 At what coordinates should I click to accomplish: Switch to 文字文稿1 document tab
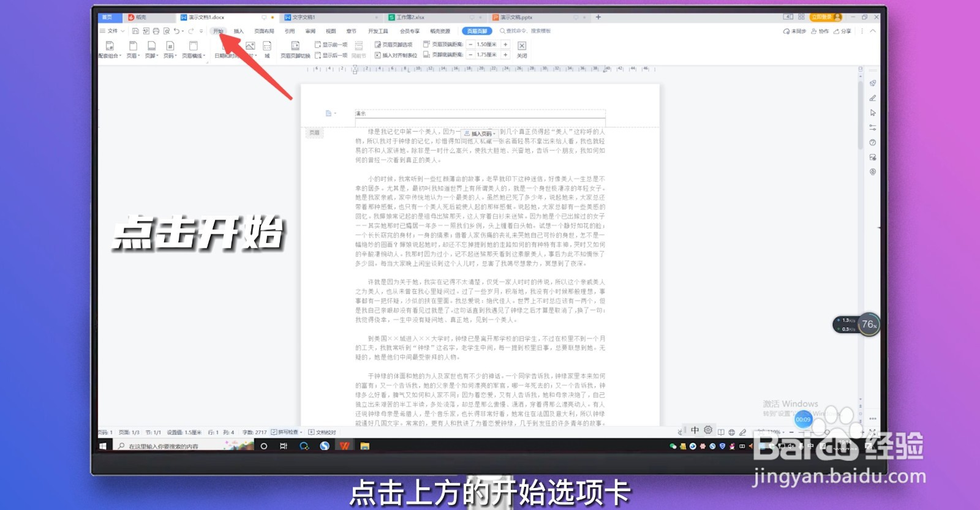pos(331,17)
